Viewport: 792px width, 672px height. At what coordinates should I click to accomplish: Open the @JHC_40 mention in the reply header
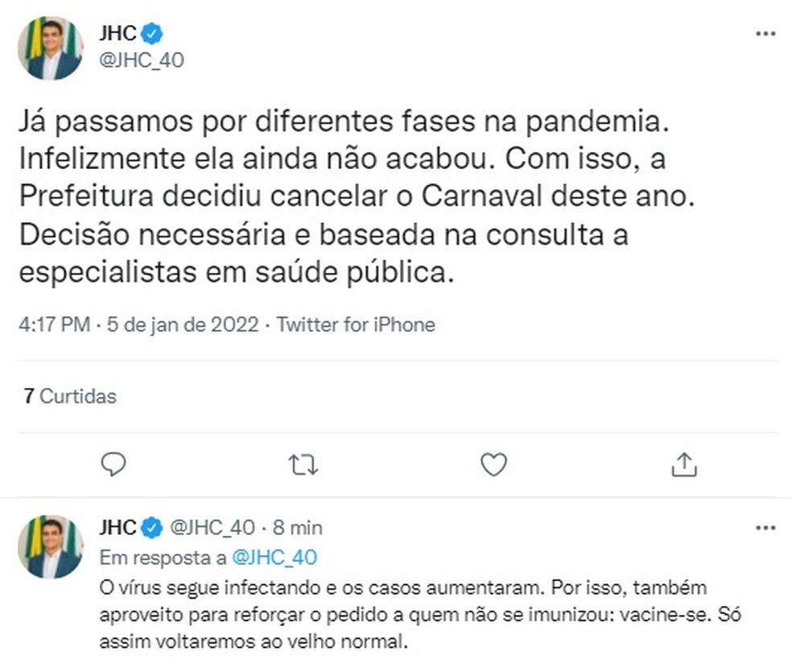pos(274,556)
